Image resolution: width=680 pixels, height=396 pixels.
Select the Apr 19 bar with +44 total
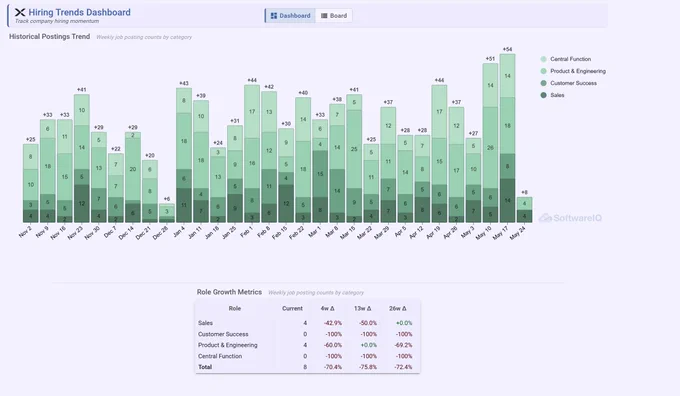coord(439,154)
